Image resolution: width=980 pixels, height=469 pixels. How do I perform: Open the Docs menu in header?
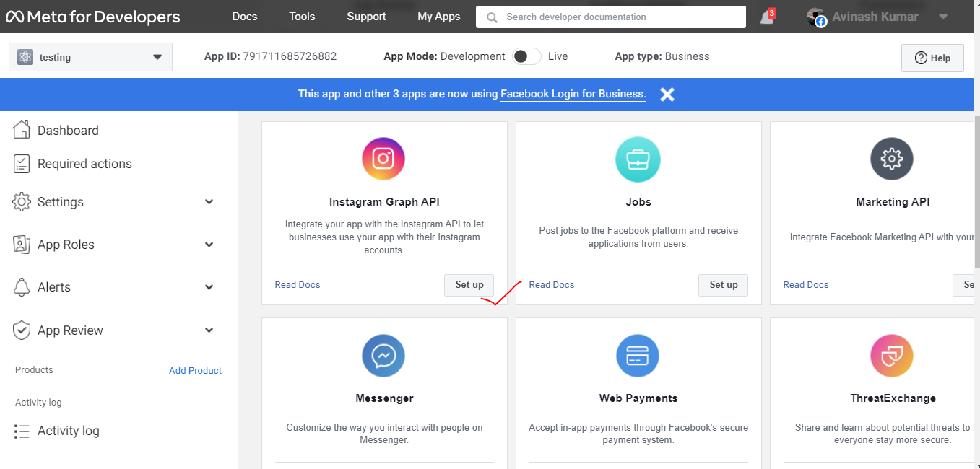[x=245, y=17]
